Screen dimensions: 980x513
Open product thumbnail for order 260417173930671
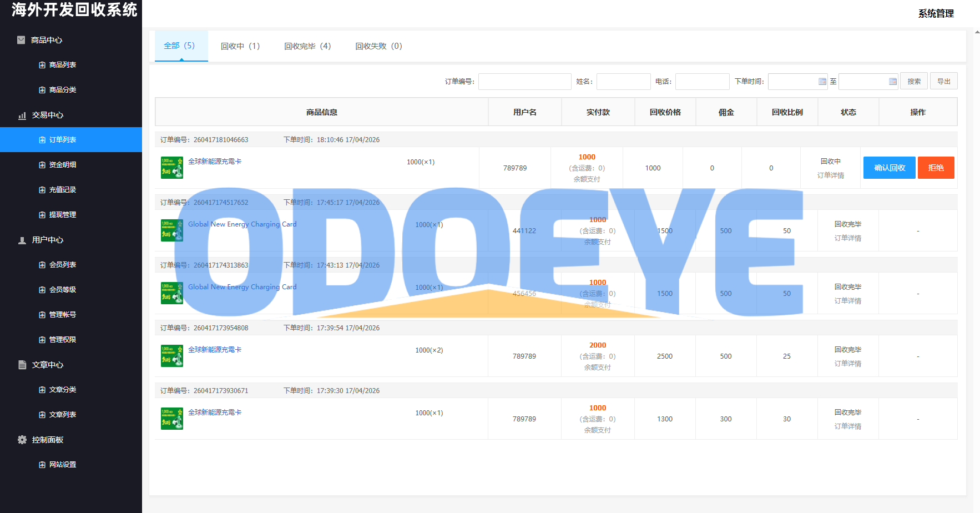pyautogui.click(x=172, y=419)
